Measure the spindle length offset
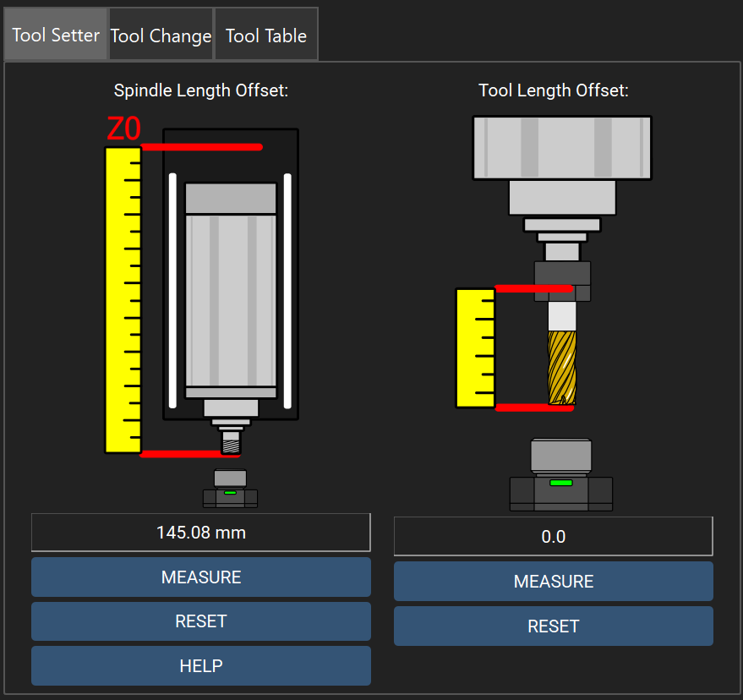The width and height of the screenshot is (743, 700). point(201,577)
